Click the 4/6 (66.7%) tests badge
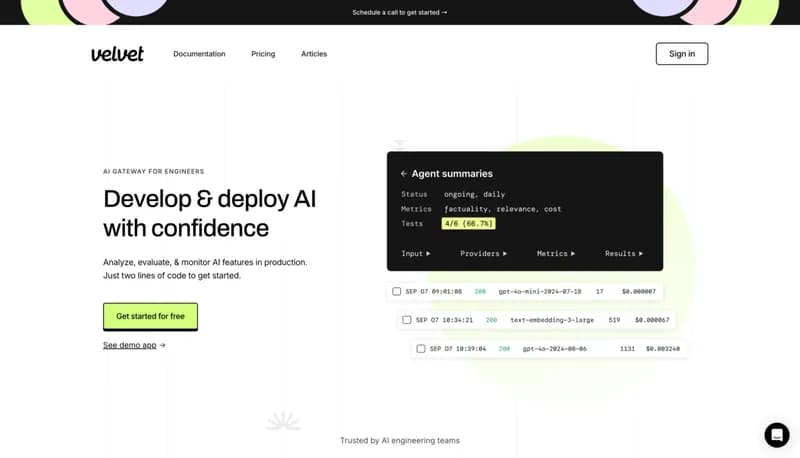 click(468, 223)
